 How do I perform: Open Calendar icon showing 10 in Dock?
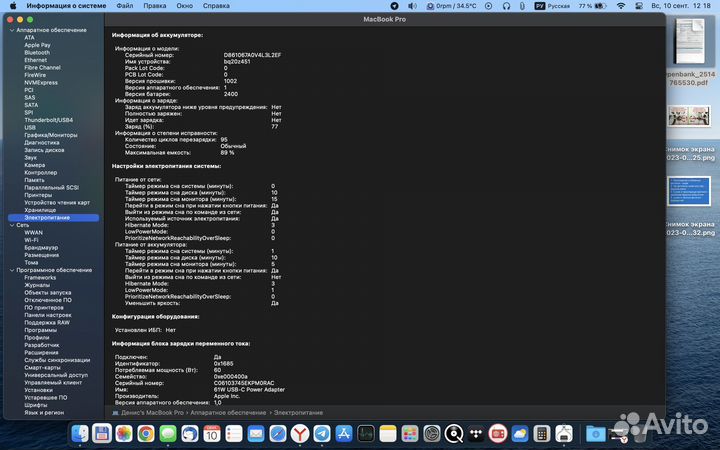click(212, 433)
